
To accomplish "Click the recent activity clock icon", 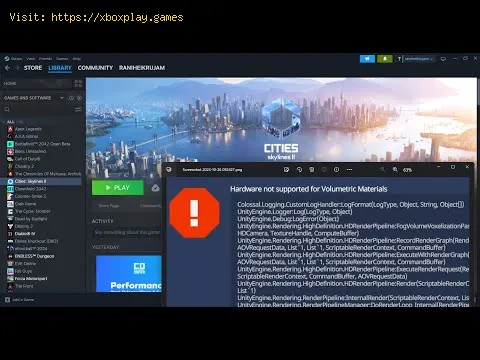I will [71, 98].
